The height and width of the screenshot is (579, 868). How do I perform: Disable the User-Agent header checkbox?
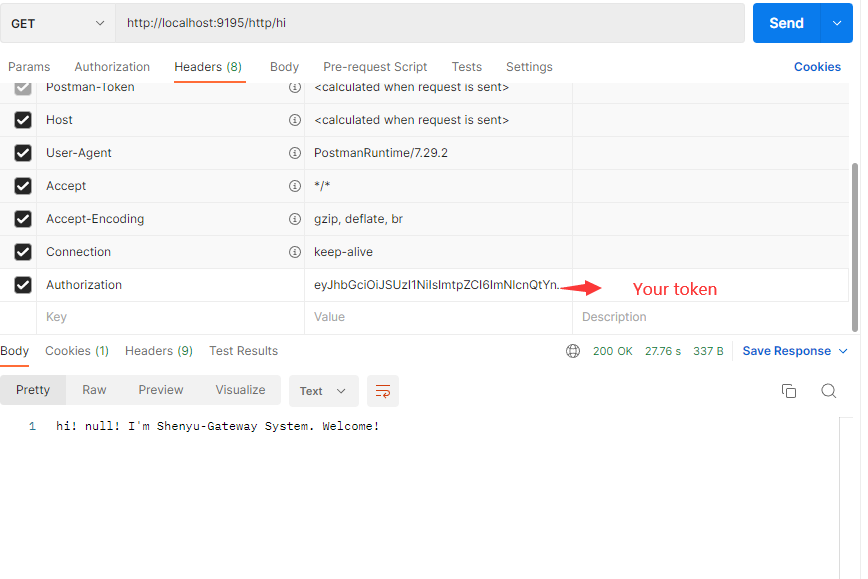coord(23,153)
